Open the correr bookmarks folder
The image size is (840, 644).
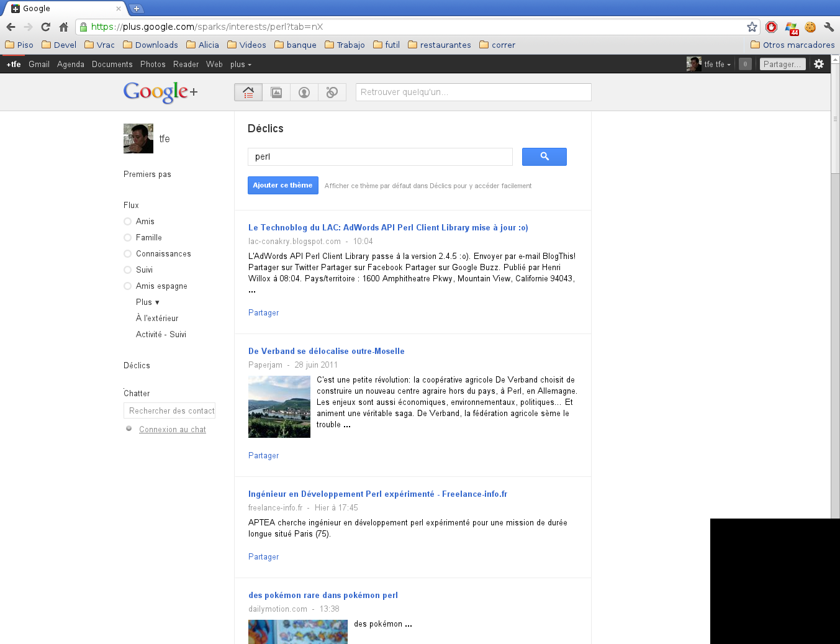497,45
